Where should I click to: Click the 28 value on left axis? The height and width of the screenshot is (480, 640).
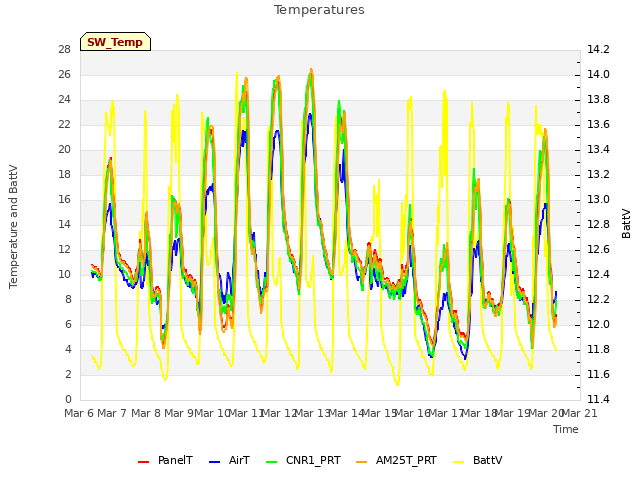(64, 49)
